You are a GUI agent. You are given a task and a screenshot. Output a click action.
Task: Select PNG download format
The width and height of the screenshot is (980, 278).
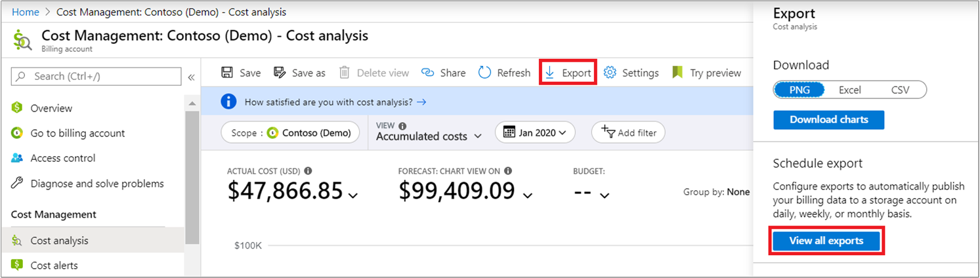[799, 90]
